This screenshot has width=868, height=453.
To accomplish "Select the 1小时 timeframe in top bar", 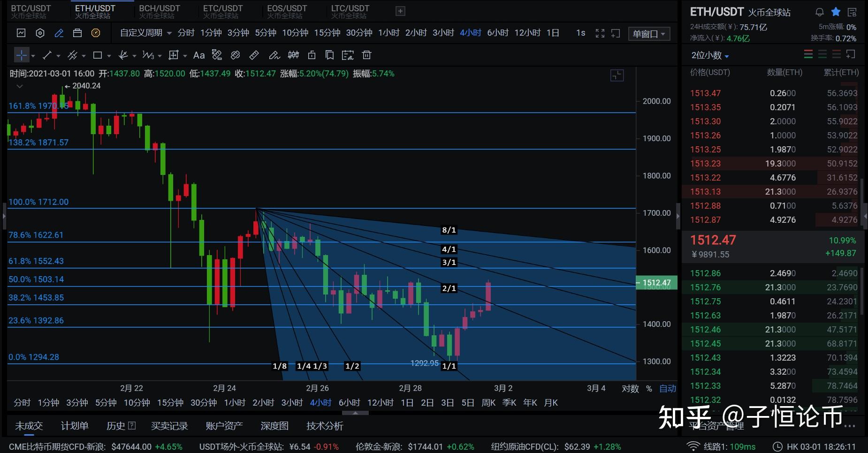I will (x=388, y=33).
